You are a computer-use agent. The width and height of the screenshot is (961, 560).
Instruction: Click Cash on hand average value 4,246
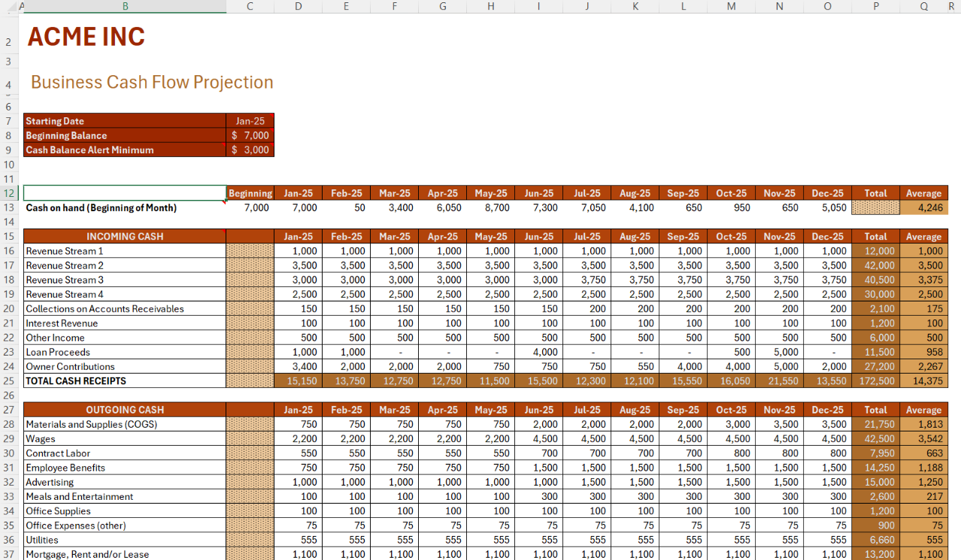(923, 207)
